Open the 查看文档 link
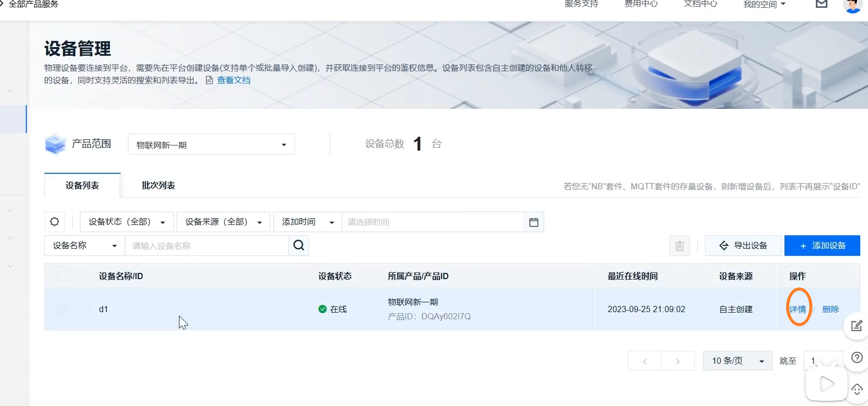 click(234, 80)
